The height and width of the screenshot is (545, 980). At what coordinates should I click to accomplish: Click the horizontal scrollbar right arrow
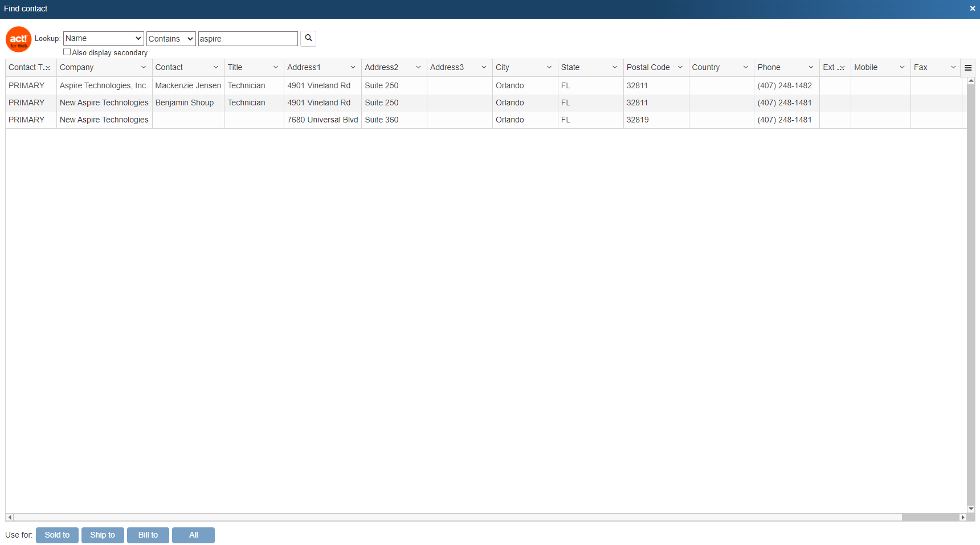pos(963,517)
